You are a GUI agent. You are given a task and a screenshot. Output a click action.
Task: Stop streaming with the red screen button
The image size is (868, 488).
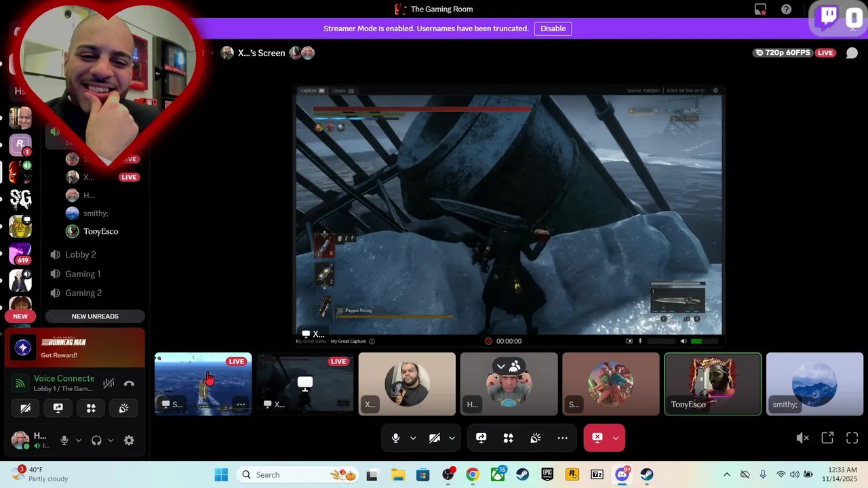pos(597,438)
